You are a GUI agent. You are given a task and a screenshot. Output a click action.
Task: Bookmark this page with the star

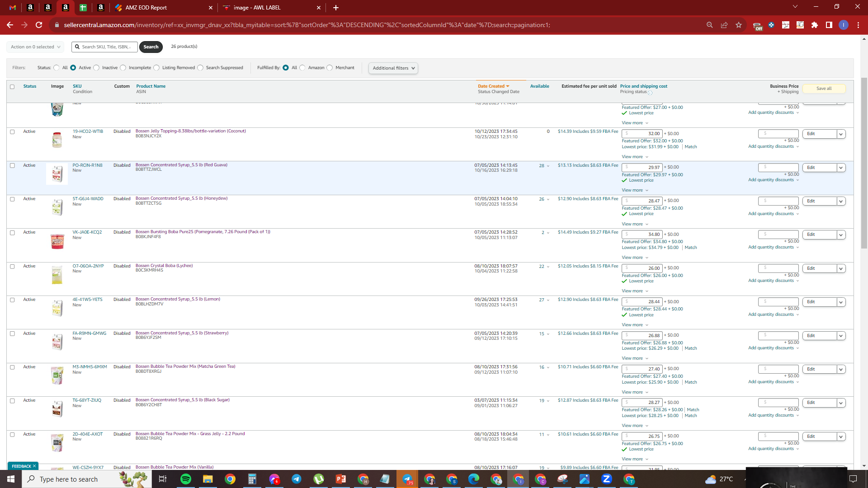739,25
